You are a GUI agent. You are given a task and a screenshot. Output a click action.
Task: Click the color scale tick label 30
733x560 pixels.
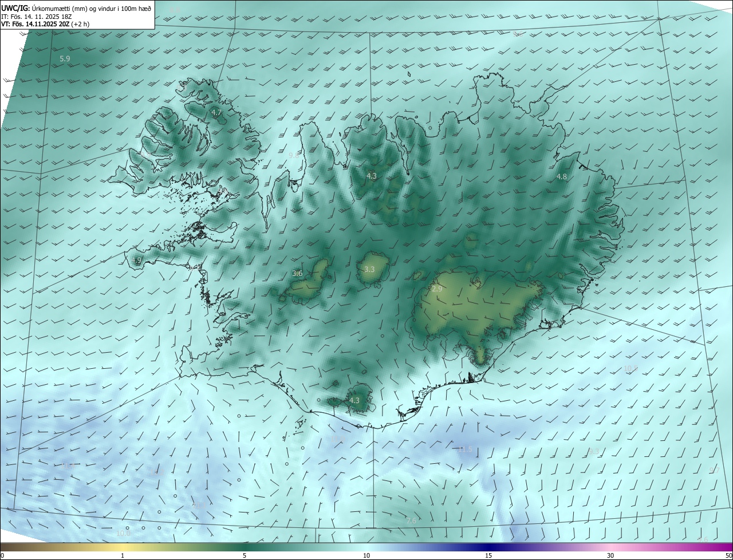coord(610,556)
